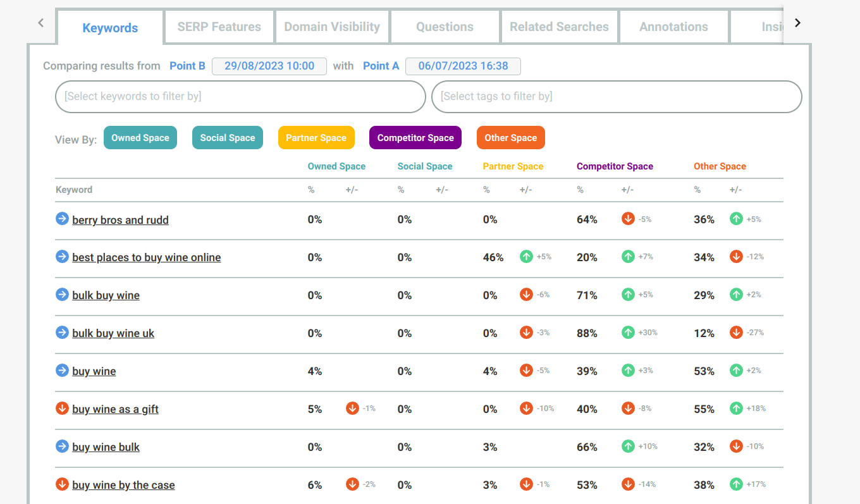This screenshot has width=860, height=504.
Task: Click the red down arrow icon beside buy wine by the case
Action: 62,484
